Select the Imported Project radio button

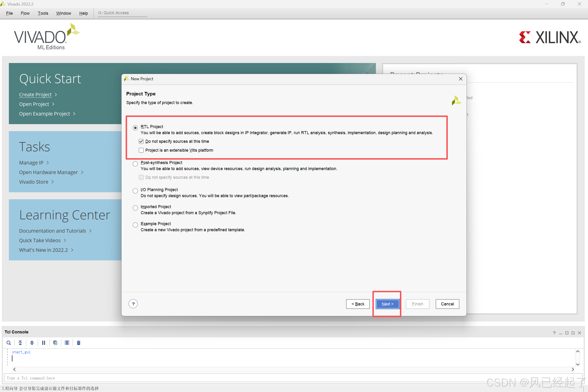135,208
